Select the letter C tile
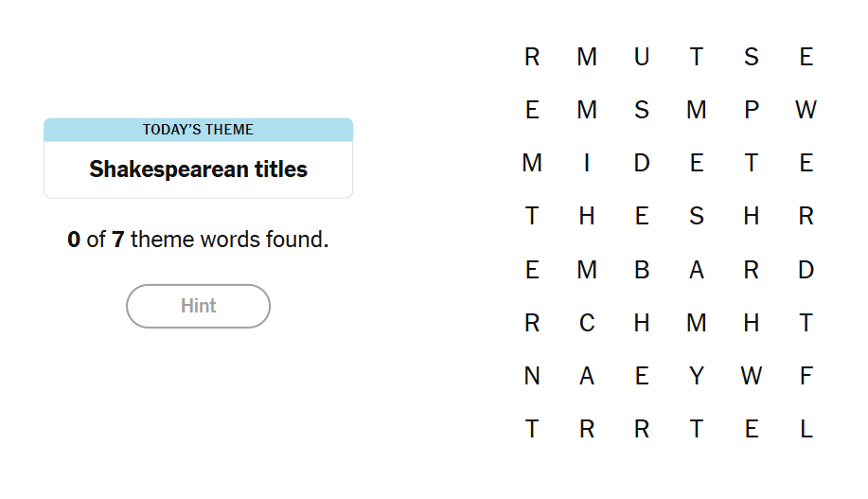 tap(587, 323)
